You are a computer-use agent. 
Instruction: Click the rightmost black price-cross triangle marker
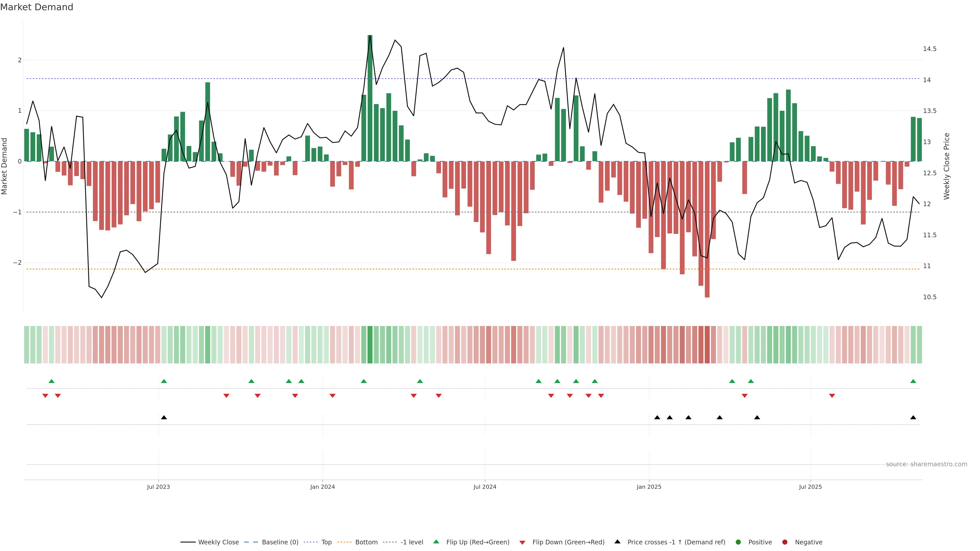click(913, 418)
